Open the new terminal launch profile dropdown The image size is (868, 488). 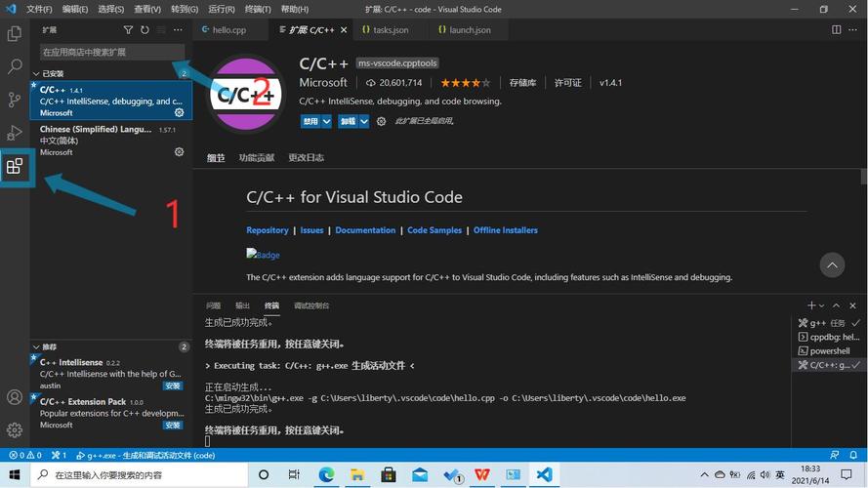pos(821,305)
